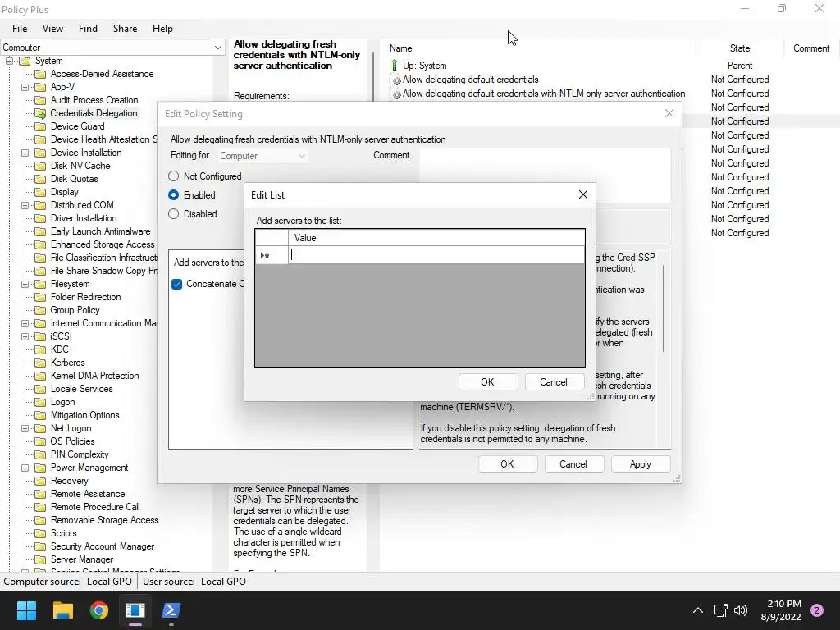
Task: Select the Not Configured radio option
Action: click(174, 176)
